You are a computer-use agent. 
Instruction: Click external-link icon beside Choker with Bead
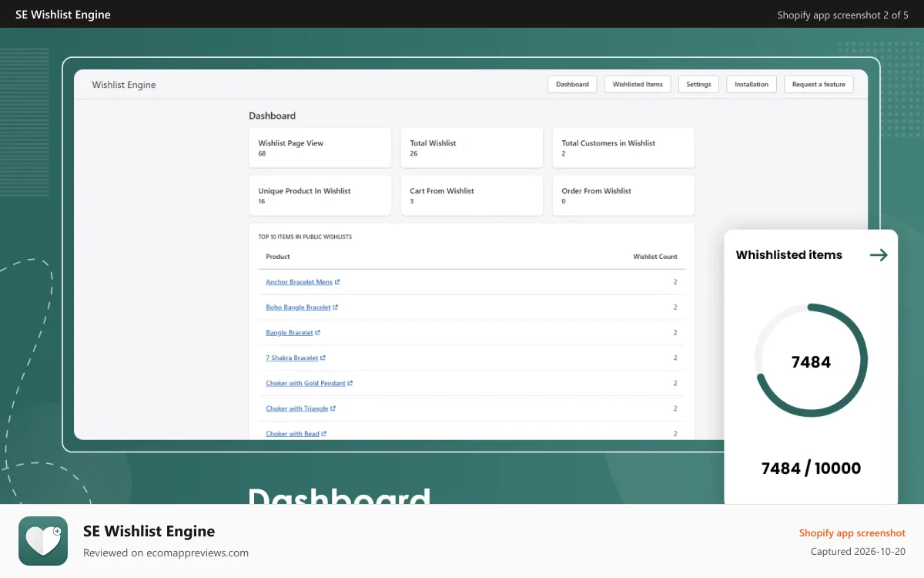pos(324,434)
